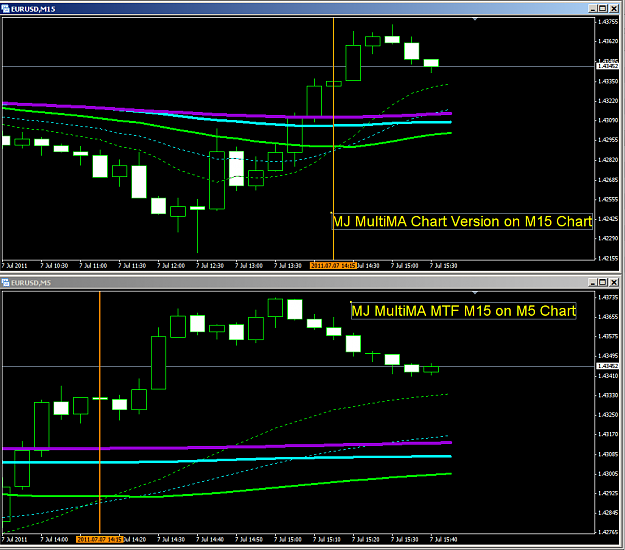The height and width of the screenshot is (550, 625).
Task: Select the thick cyan moving average in M5 chart
Action: [227, 460]
